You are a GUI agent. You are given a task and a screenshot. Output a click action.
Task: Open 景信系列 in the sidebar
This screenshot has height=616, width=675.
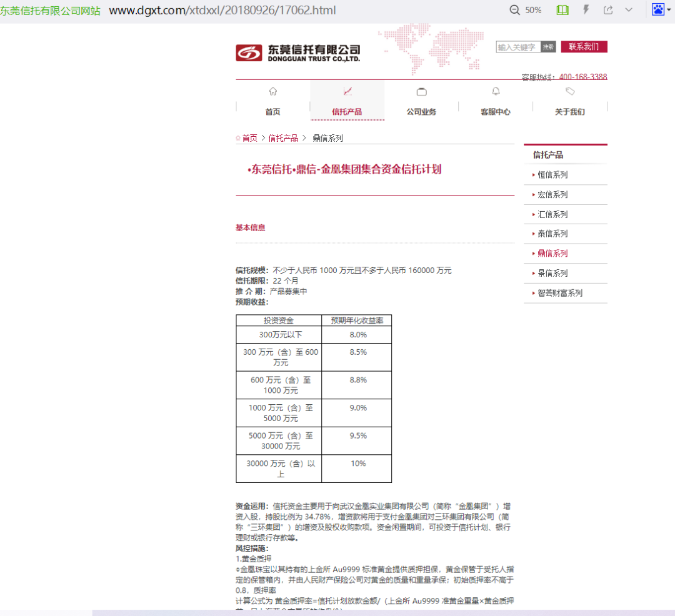[552, 273]
